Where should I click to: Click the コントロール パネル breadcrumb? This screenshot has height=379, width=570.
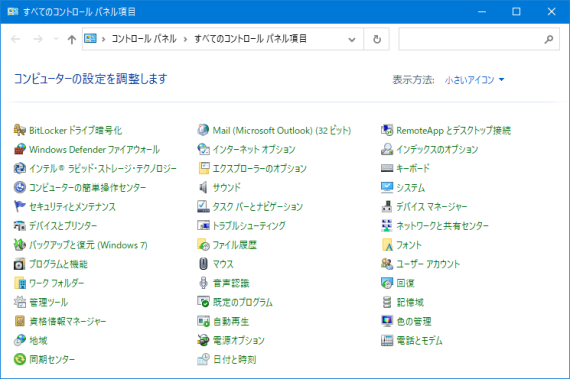pos(144,39)
